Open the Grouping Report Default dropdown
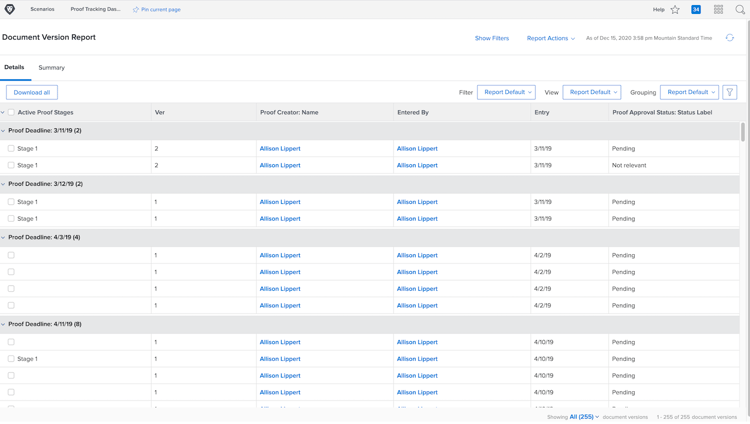This screenshot has width=750, height=424. (x=690, y=92)
